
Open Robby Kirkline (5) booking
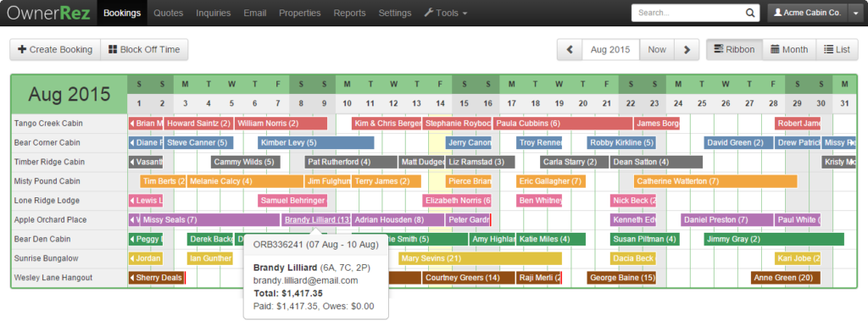tap(621, 142)
